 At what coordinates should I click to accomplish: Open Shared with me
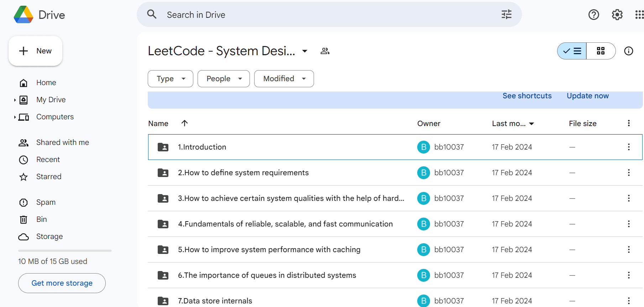(x=63, y=142)
